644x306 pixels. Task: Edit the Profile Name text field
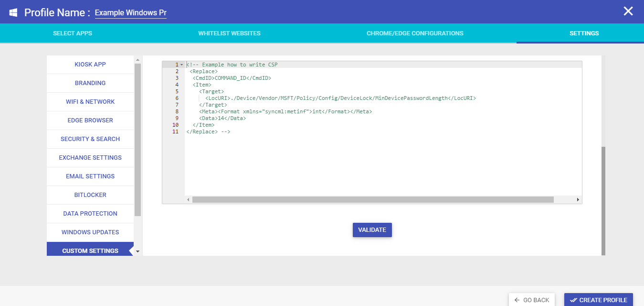pos(130,13)
